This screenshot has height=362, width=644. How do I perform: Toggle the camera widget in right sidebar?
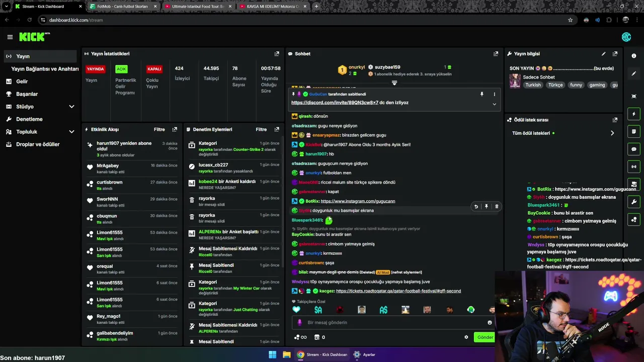tap(634, 184)
